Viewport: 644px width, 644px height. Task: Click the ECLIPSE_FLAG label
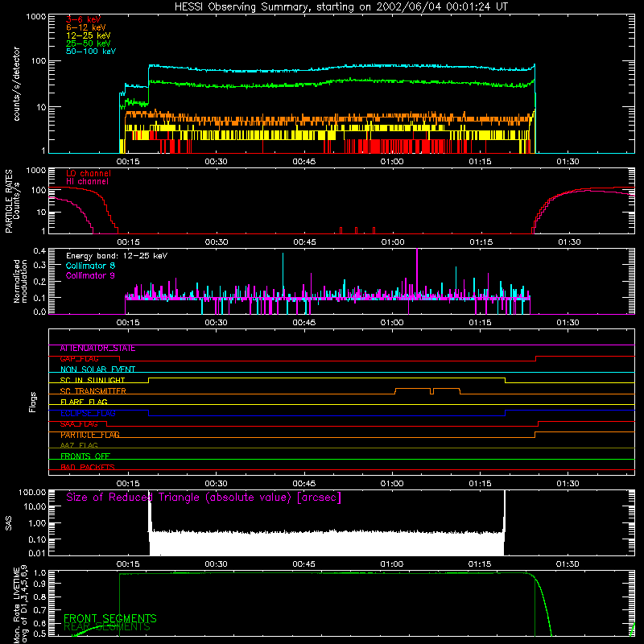(x=88, y=413)
